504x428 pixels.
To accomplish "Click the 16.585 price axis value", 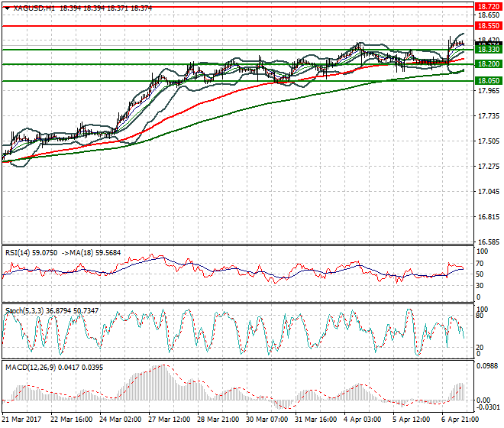I will (x=489, y=242).
